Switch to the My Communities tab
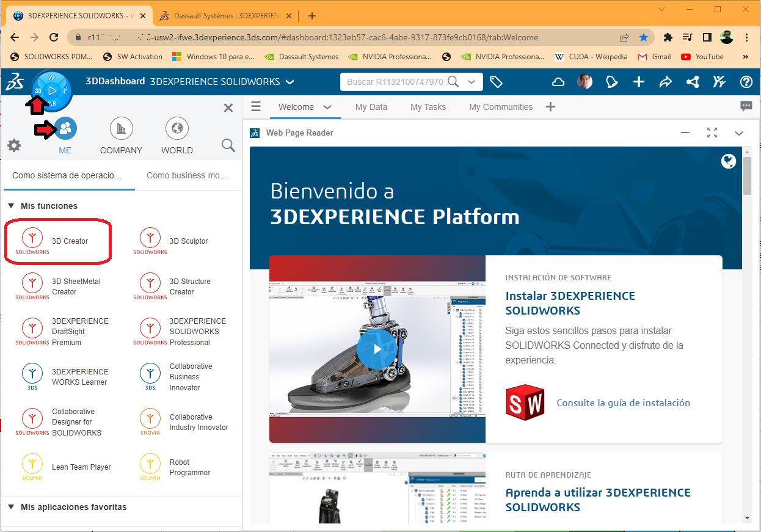The width and height of the screenshot is (761, 532). (501, 107)
